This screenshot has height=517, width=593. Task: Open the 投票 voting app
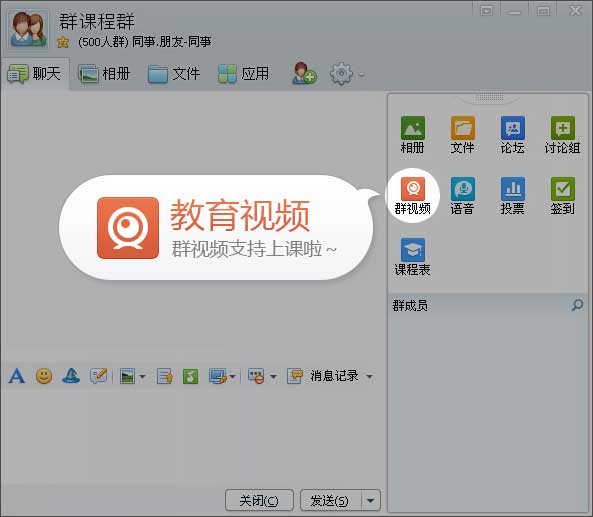tap(512, 196)
